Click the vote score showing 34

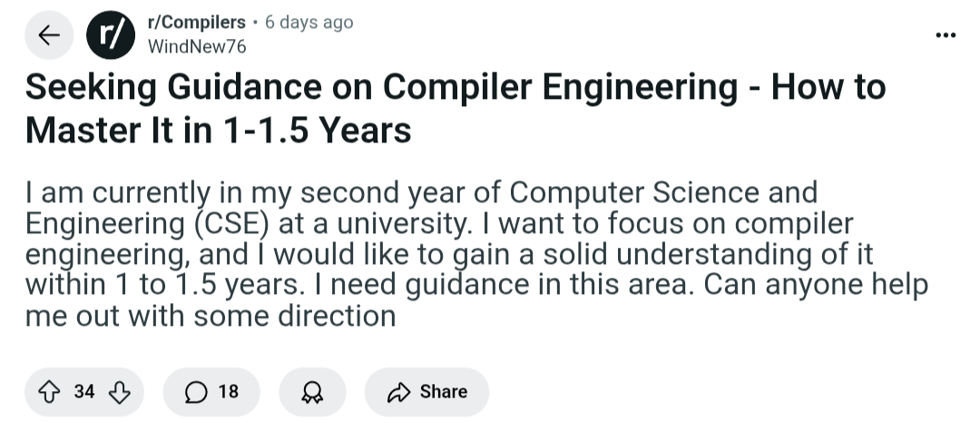tap(84, 392)
